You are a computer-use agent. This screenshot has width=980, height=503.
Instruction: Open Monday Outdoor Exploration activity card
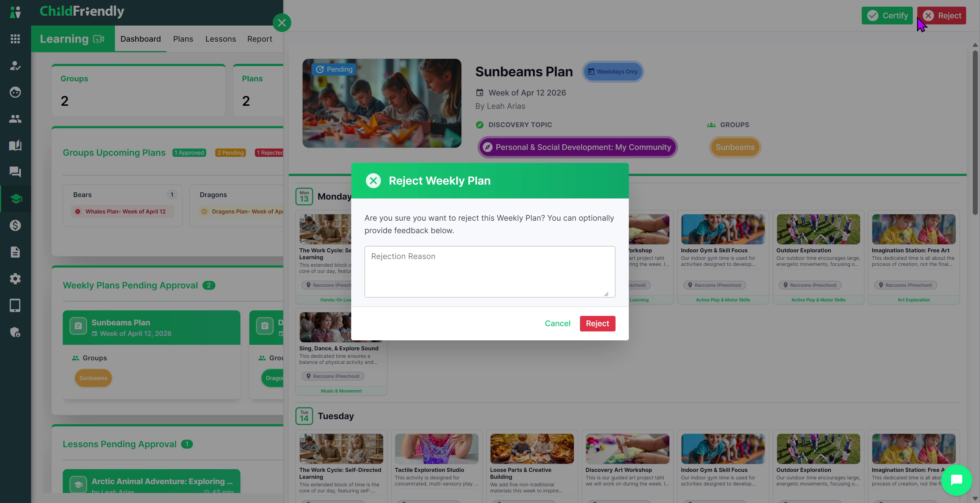pos(818,257)
